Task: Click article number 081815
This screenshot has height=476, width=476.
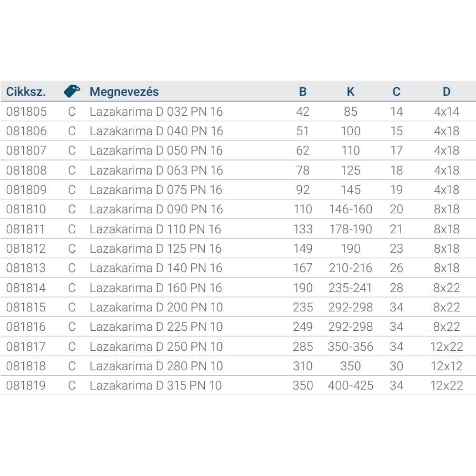Action: click(27, 307)
